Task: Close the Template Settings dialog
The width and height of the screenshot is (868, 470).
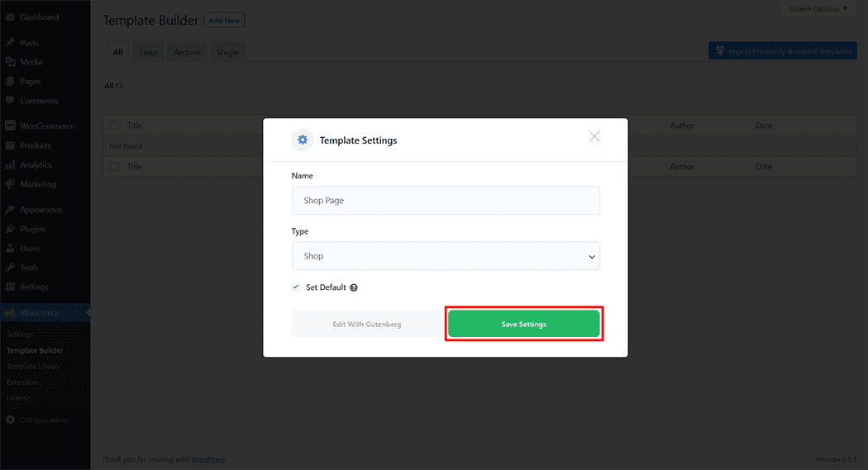Action: pyautogui.click(x=594, y=136)
